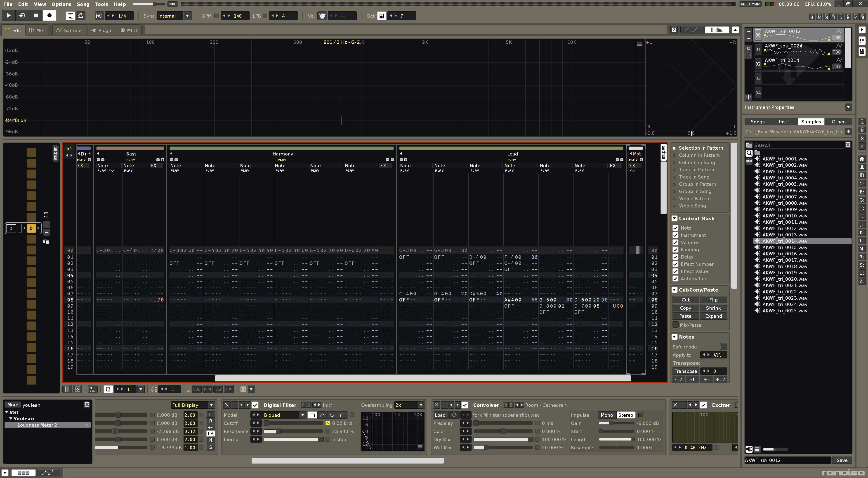
Task: Select the high-pass filter type icon in Digital Filter
Action: point(343,415)
